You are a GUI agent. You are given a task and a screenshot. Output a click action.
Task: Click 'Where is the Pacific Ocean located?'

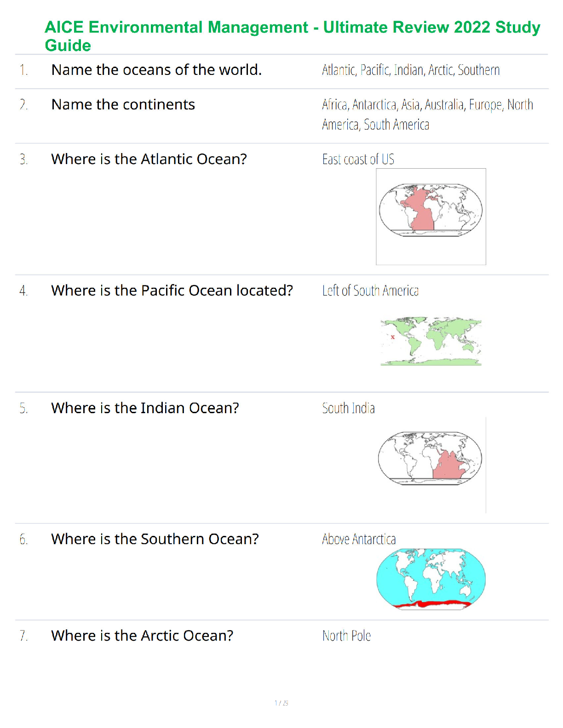coord(172,290)
